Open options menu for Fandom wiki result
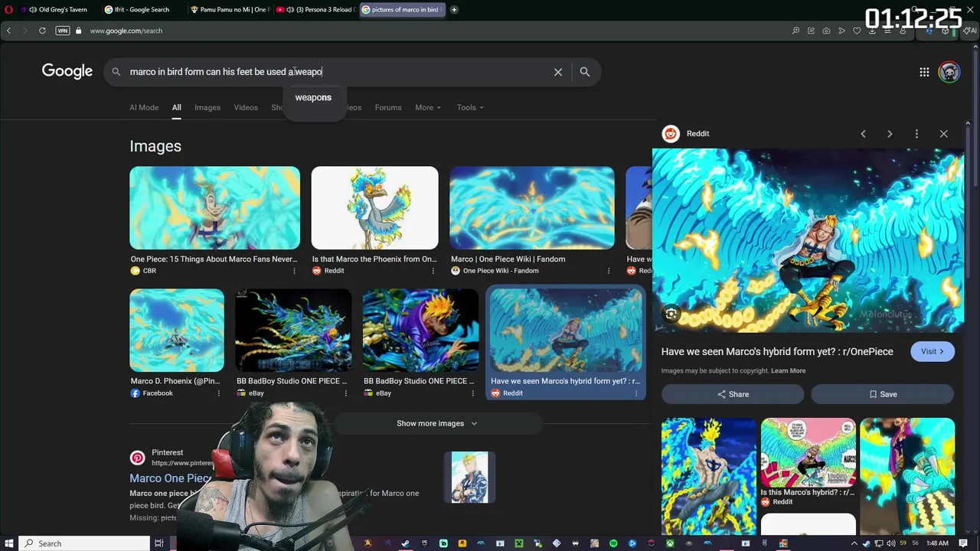 click(609, 271)
